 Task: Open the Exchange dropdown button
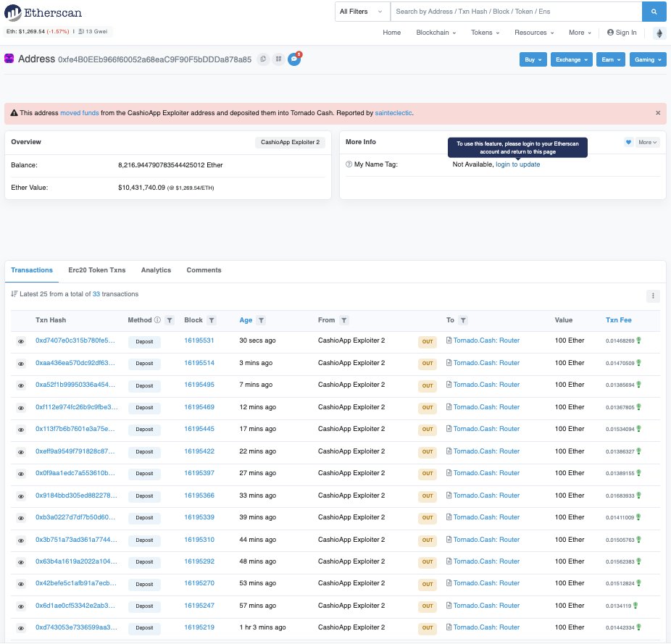571,59
